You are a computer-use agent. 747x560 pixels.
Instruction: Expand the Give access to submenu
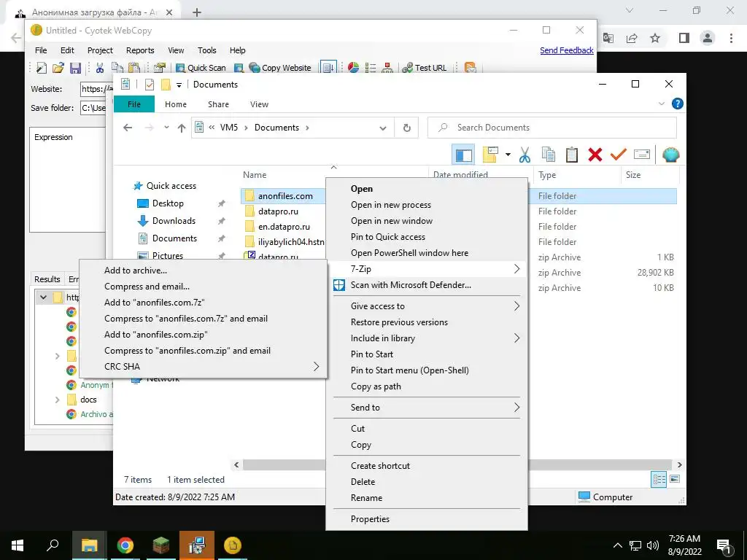click(x=426, y=306)
